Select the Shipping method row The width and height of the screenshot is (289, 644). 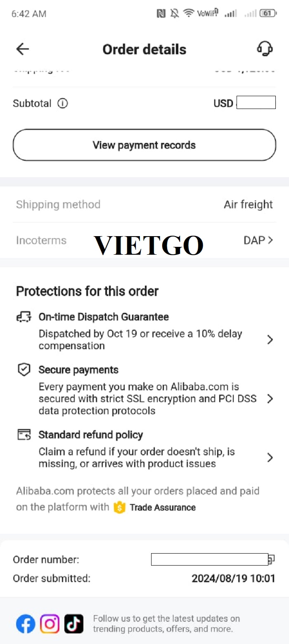[144, 204]
